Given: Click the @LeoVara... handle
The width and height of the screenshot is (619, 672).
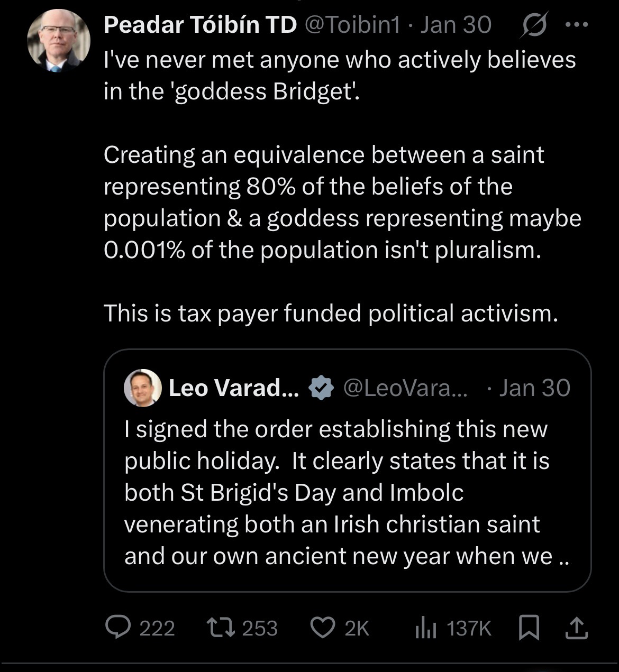Looking at the screenshot, I should [x=405, y=389].
